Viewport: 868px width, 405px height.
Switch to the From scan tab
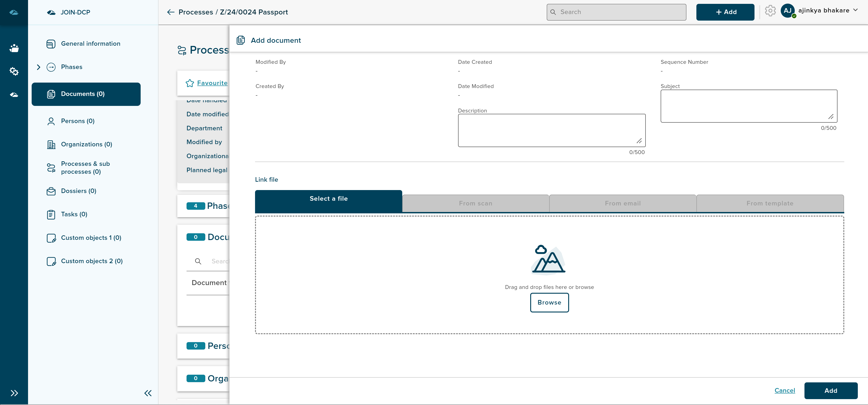pyautogui.click(x=475, y=203)
